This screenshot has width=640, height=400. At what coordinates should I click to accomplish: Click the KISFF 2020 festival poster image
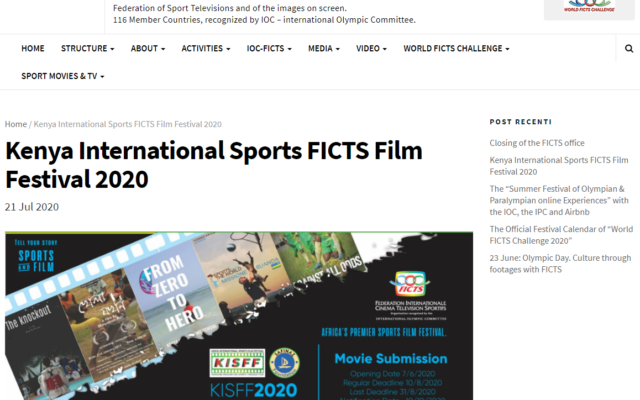click(x=239, y=316)
